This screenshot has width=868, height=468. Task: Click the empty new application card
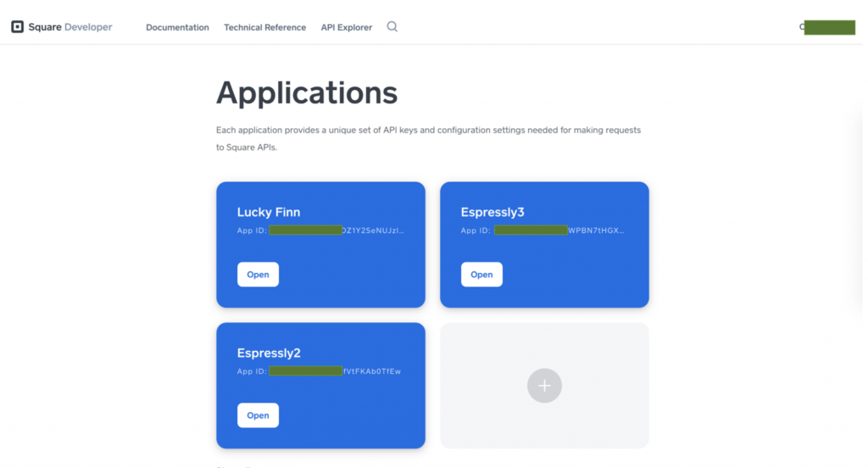(x=544, y=386)
